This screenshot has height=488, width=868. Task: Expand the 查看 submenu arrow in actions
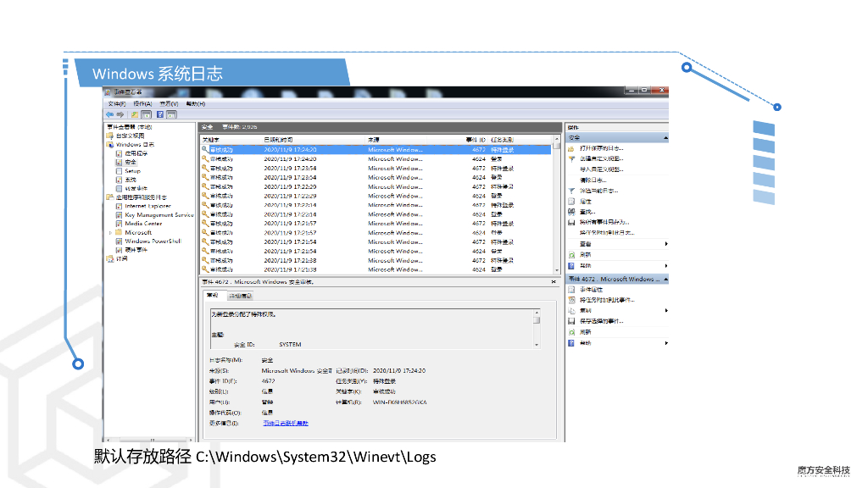click(x=666, y=244)
